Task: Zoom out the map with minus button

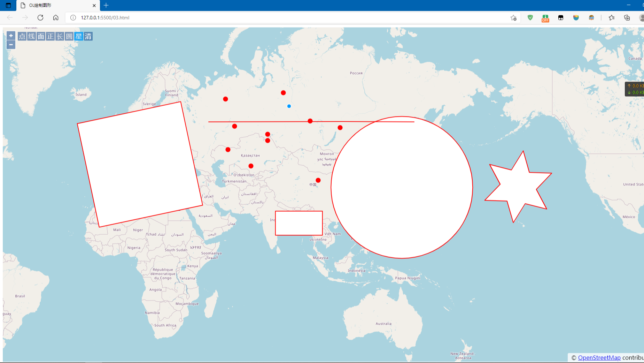Action: click(x=11, y=45)
